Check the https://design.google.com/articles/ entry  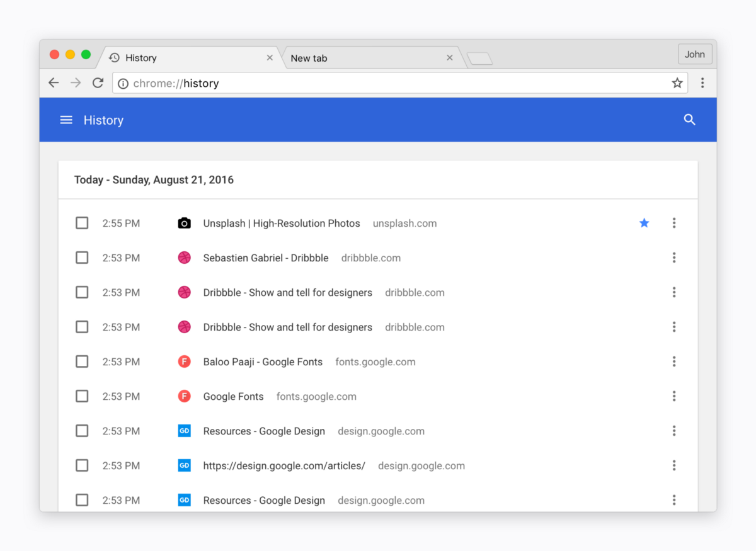(82, 465)
